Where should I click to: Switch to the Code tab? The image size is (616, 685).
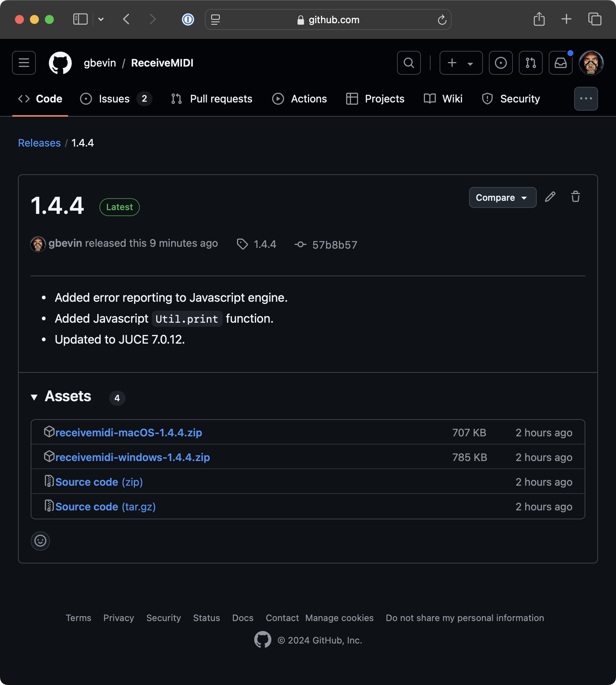40,99
